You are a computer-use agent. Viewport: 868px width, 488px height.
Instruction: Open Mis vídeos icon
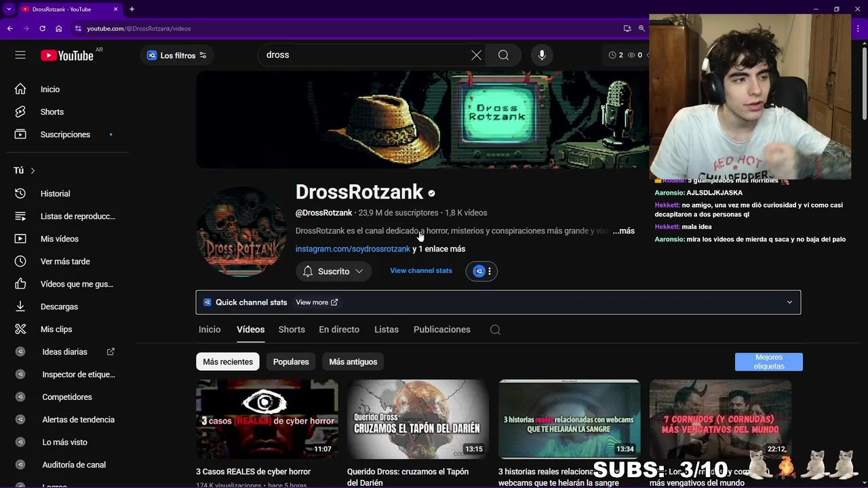click(x=20, y=239)
